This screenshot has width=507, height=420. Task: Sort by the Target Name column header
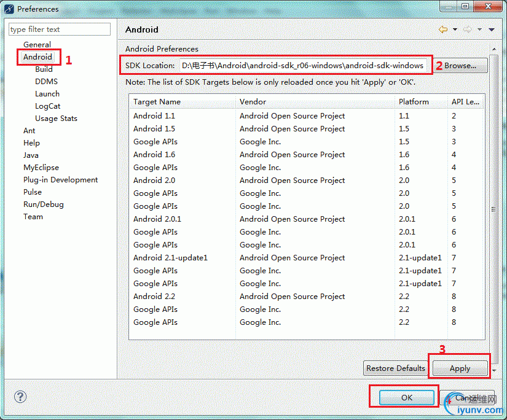click(x=182, y=102)
